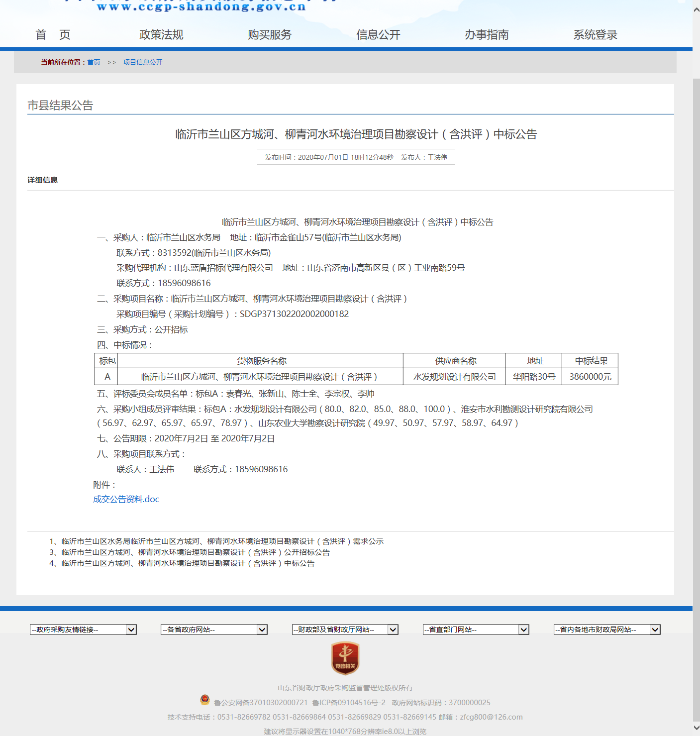Viewport: 700px width, 736px height.
Task: Open the related 公开招标公告 link
Action: click(x=196, y=552)
